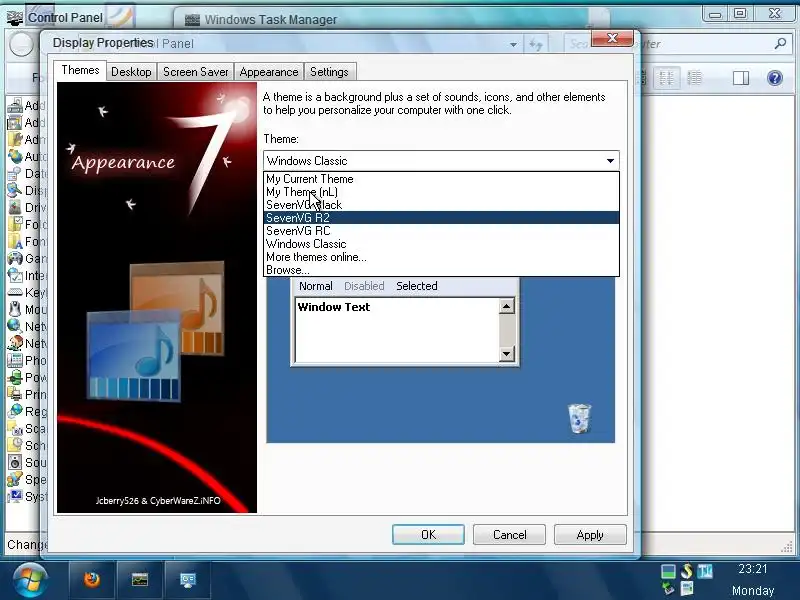Collapse the Theme dropdown arrow

click(x=610, y=161)
